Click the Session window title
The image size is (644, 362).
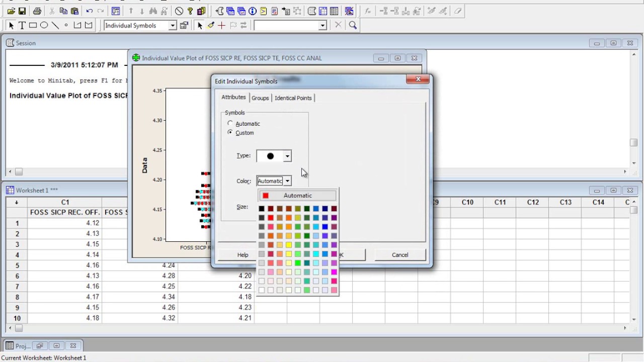26,43
